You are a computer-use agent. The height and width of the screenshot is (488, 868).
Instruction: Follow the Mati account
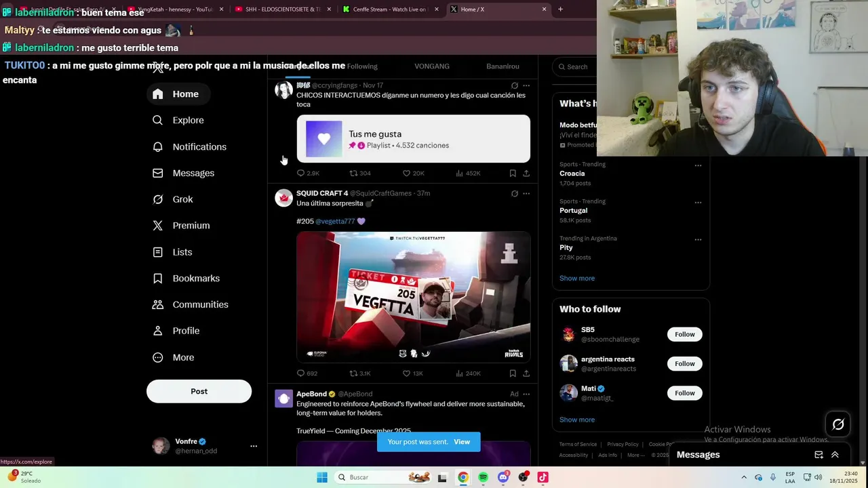[x=685, y=393]
